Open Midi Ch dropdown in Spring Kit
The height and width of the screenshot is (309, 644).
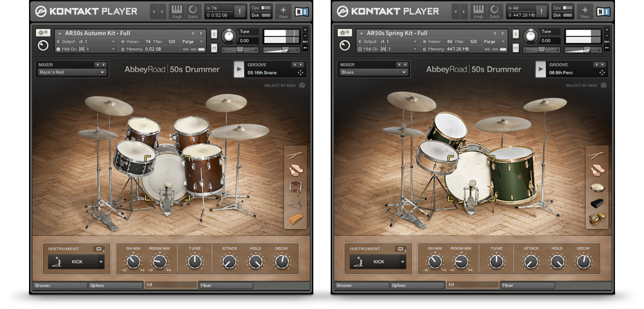point(388,49)
